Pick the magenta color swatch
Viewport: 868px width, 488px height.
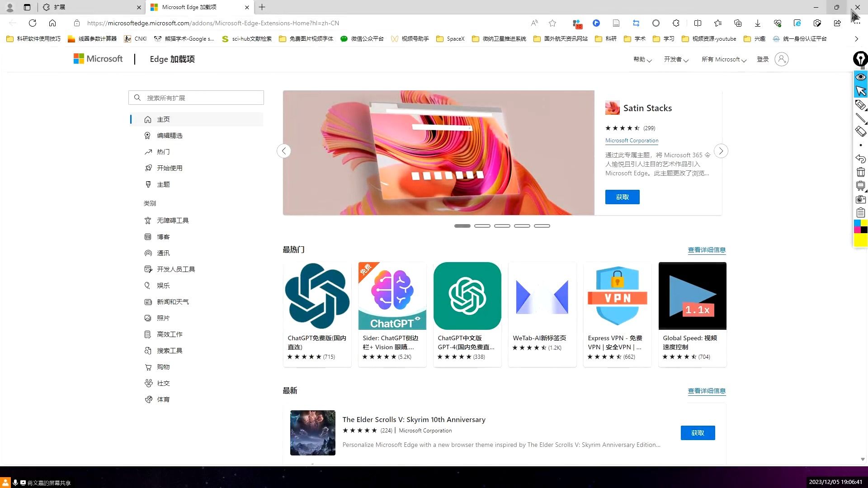(x=857, y=230)
